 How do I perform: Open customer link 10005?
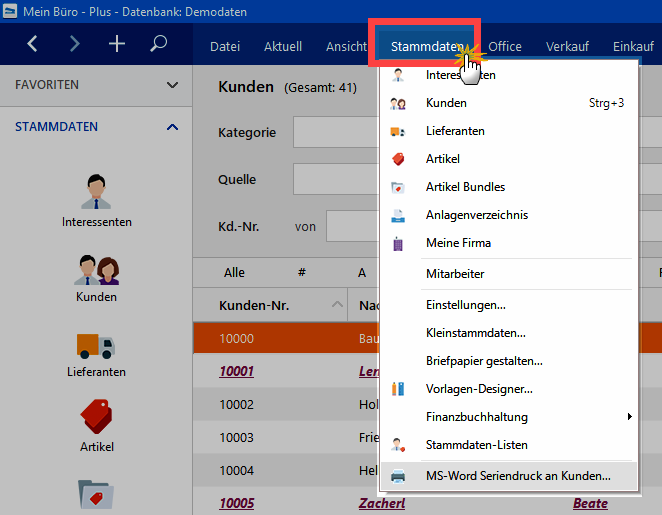click(x=236, y=503)
